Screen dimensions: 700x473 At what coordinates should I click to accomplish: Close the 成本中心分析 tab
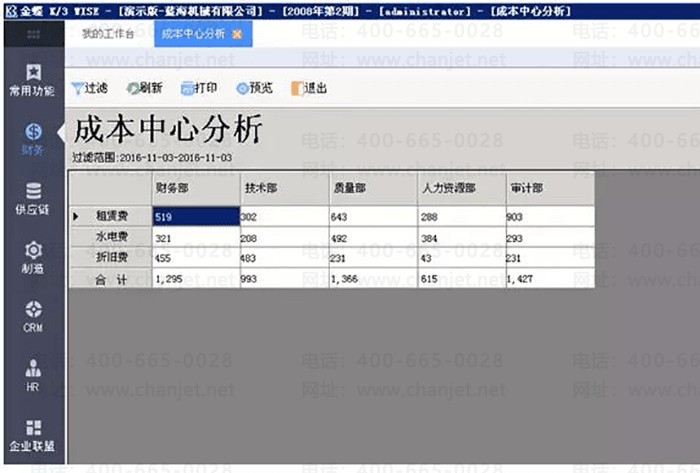coord(237,34)
